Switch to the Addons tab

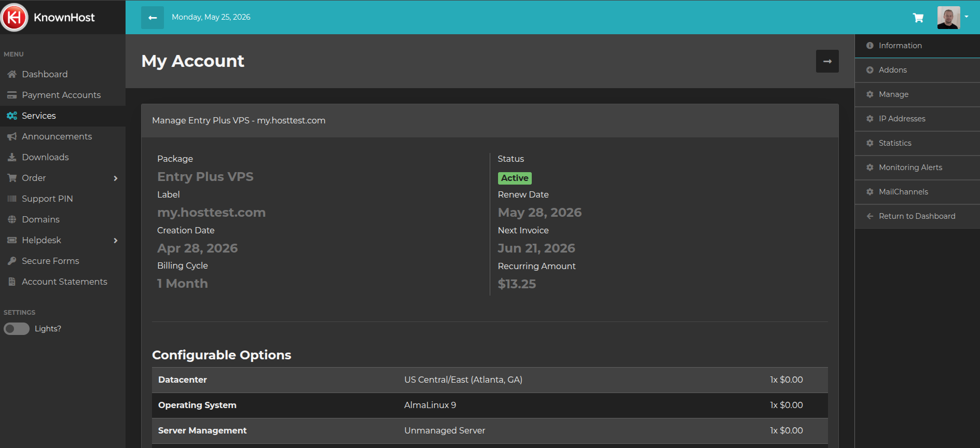(917, 70)
